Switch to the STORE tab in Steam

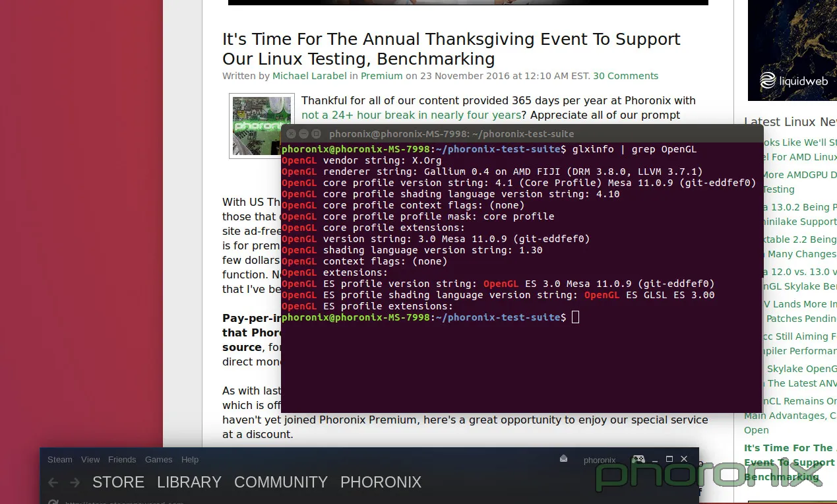(x=118, y=482)
